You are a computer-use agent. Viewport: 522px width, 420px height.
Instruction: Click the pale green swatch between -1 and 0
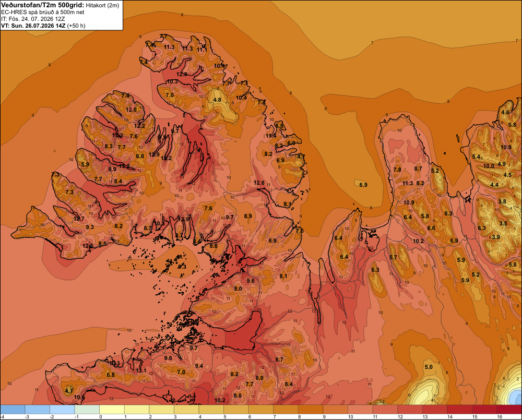[x=87, y=409]
